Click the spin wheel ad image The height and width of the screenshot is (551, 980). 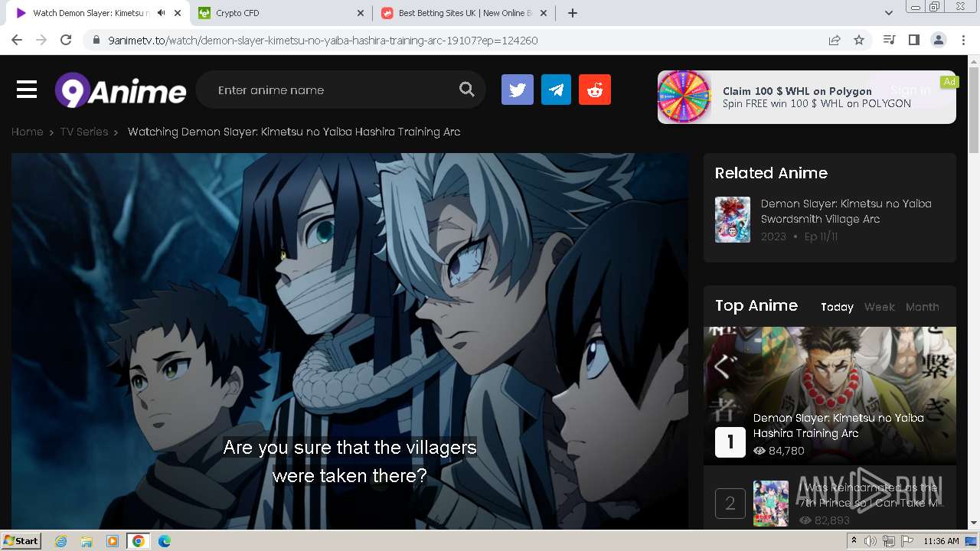(684, 97)
